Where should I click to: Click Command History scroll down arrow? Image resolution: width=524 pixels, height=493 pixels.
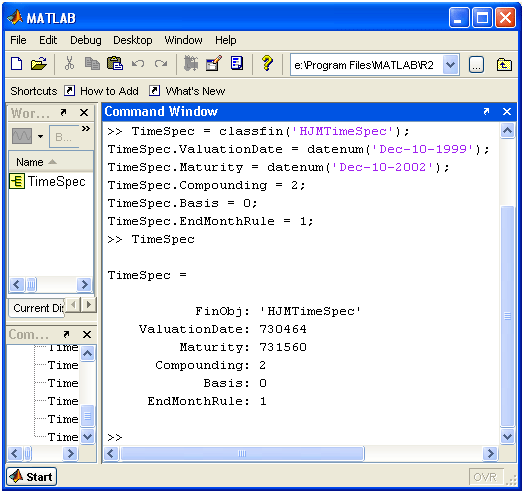pyautogui.click(x=88, y=436)
